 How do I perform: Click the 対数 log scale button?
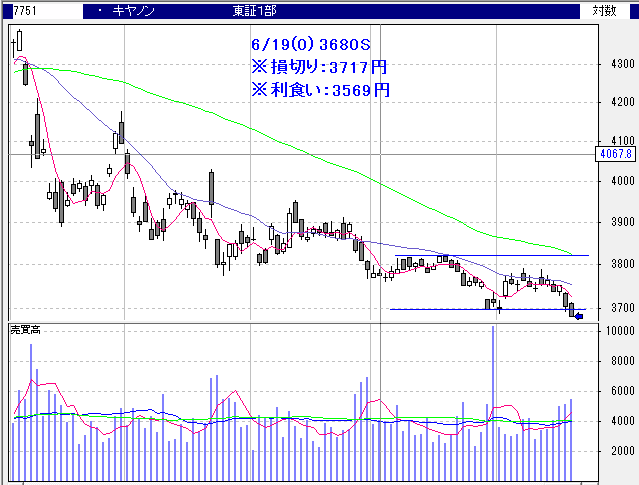point(603,10)
